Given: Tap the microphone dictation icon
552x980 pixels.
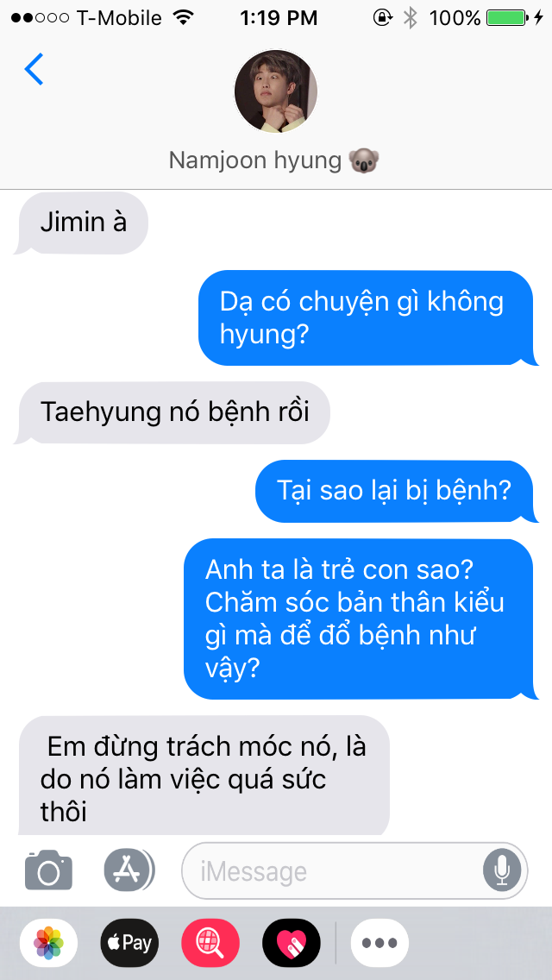Looking at the screenshot, I should point(501,870).
